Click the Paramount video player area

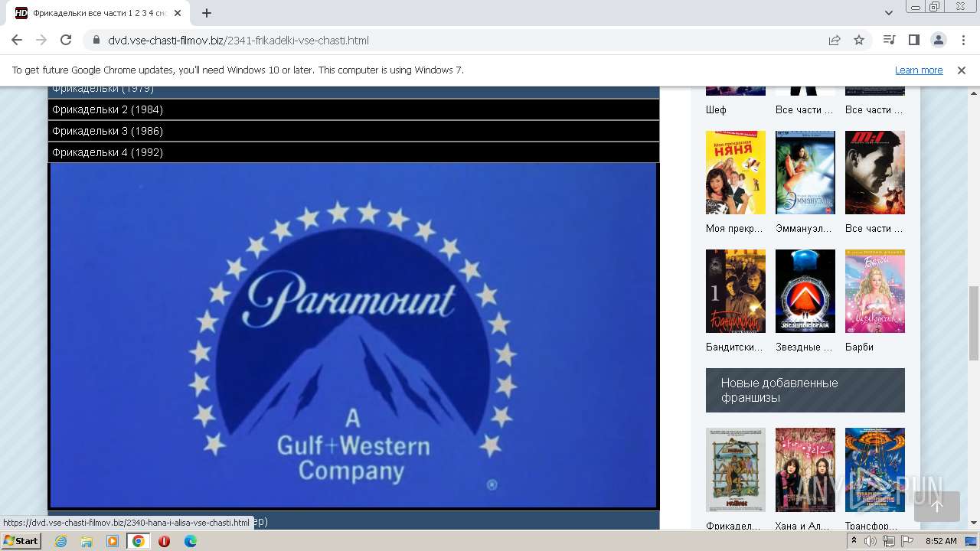354,335
